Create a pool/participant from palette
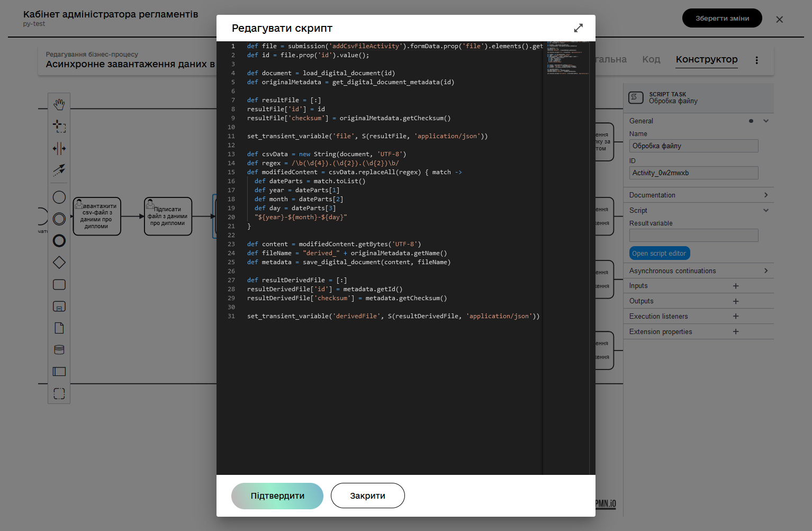Viewport: 812px width, 531px height. [59, 372]
